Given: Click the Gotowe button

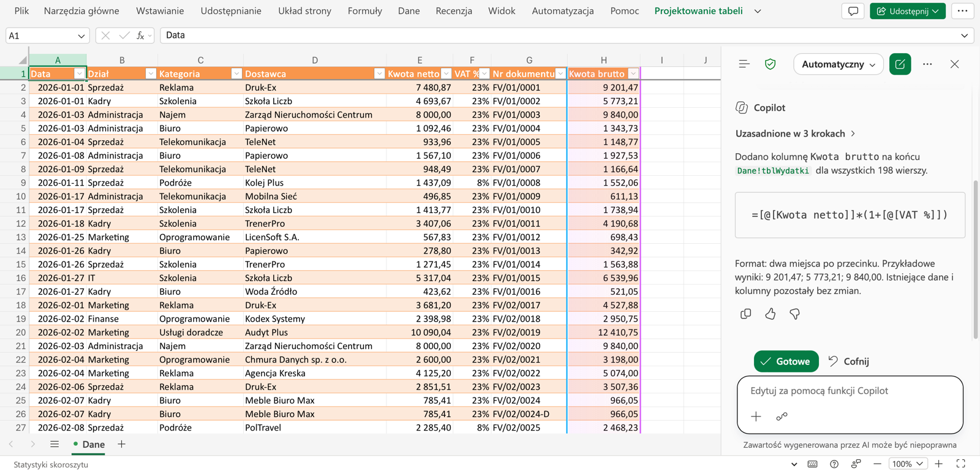Looking at the screenshot, I should pyautogui.click(x=786, y=361).
